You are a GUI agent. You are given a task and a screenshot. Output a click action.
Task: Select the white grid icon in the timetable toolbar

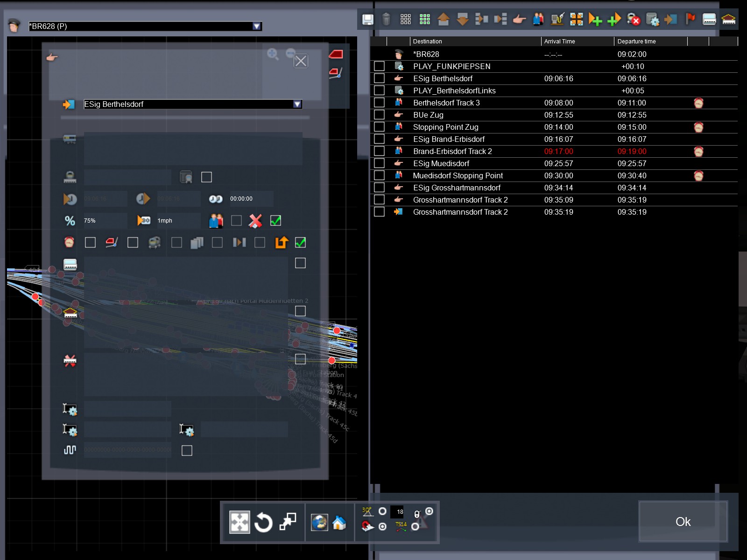point(406,19)
